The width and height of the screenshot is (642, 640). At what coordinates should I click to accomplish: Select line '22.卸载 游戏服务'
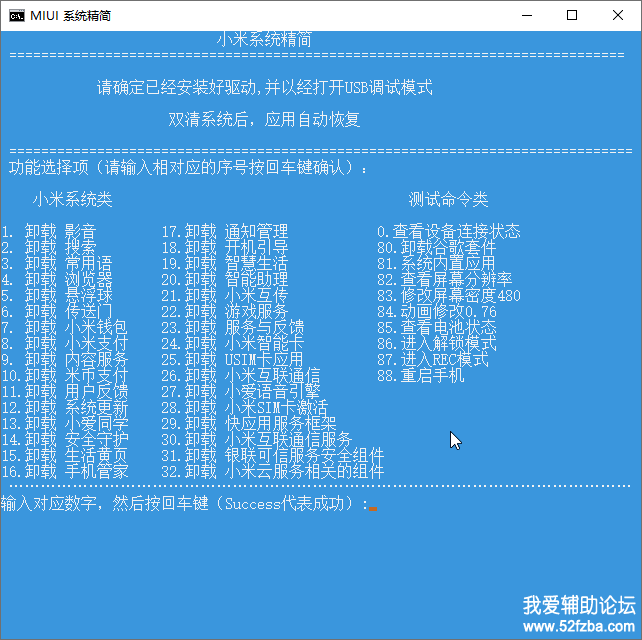225,312
